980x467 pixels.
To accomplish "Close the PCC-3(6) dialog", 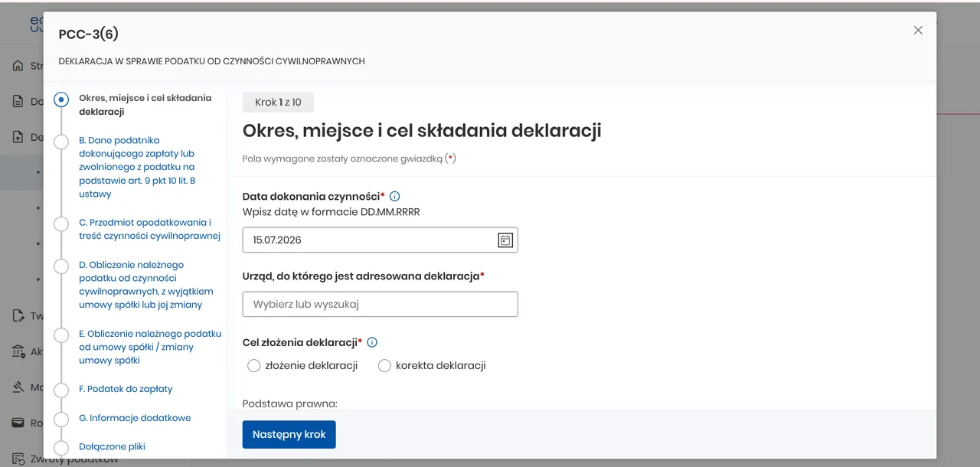I will 918,31.
